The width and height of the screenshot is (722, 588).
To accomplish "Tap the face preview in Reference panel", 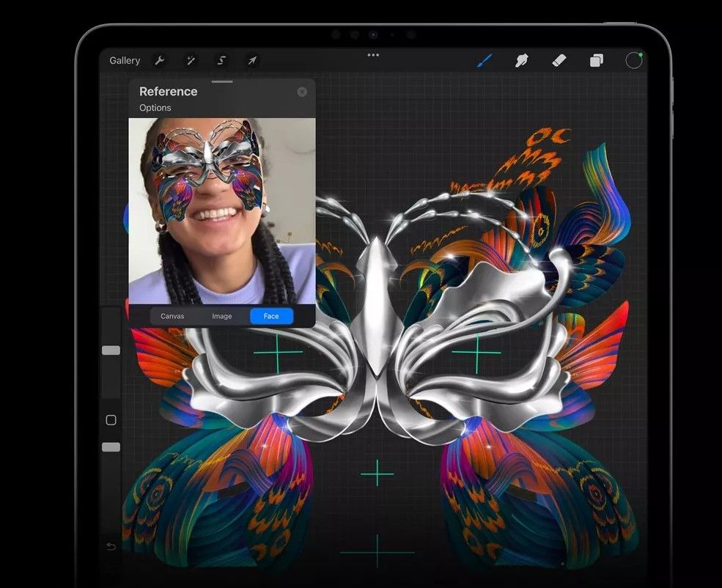I will (x=222, y=211).
